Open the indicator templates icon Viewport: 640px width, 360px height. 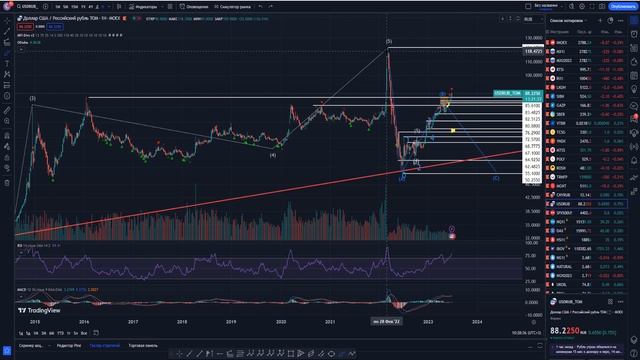pos(170,7)
